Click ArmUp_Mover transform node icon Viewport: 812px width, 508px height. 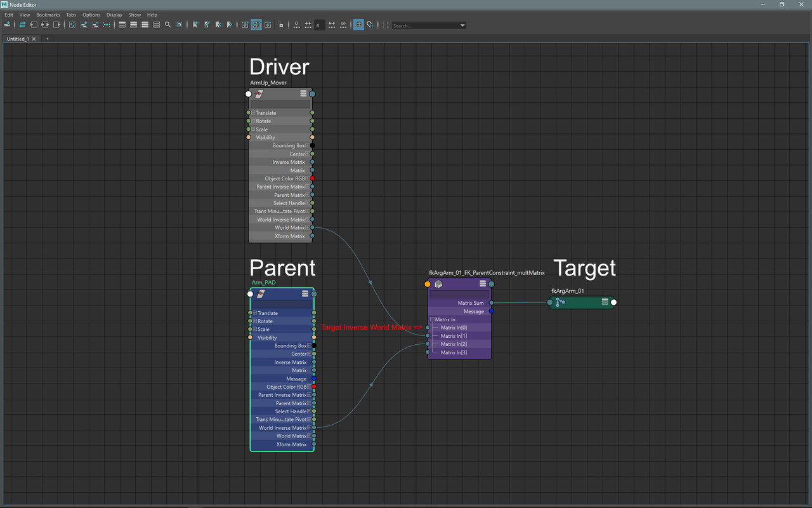pyautogui.click(x=259, y=94)
